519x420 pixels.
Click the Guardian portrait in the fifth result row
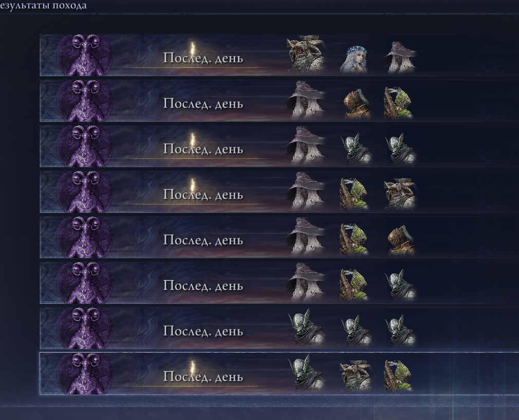coord(401,240)
